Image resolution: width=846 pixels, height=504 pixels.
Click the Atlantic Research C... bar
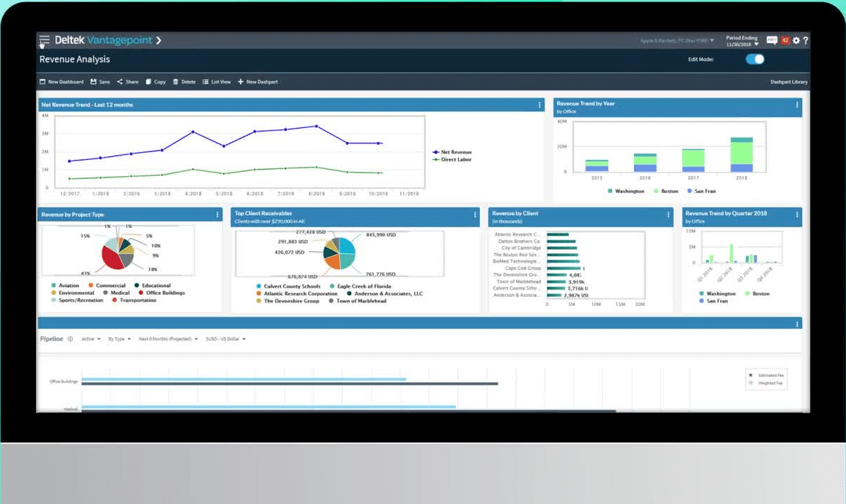[558, 235]
